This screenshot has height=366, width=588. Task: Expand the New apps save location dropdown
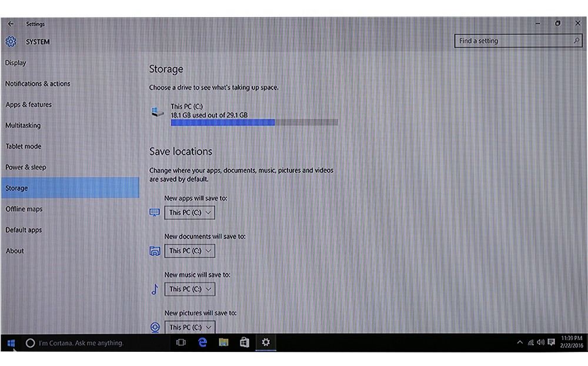pos(189,212)
